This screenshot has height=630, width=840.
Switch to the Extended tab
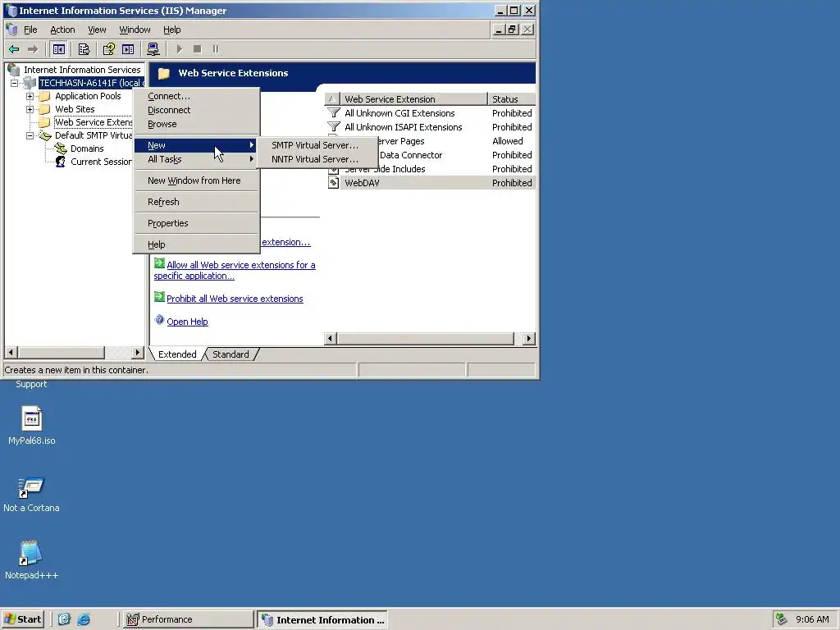177,354
